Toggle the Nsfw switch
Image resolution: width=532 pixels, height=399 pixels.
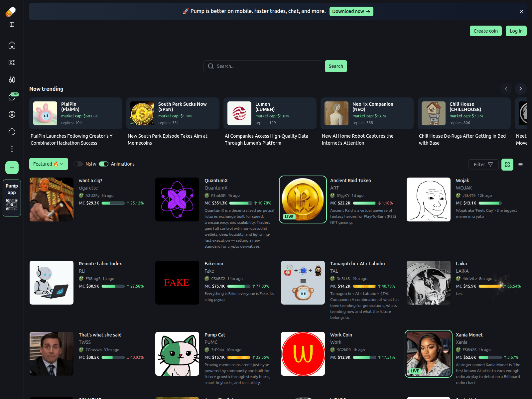78,164
